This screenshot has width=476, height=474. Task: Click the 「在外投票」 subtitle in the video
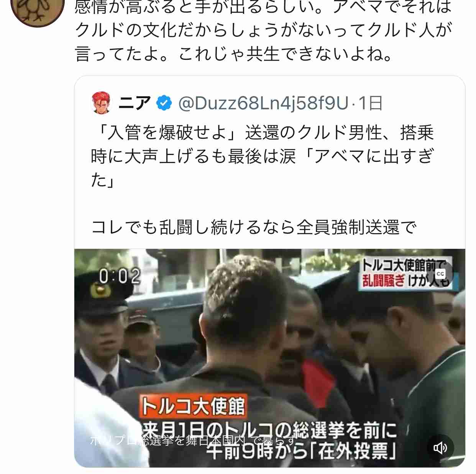pos(301,450)
